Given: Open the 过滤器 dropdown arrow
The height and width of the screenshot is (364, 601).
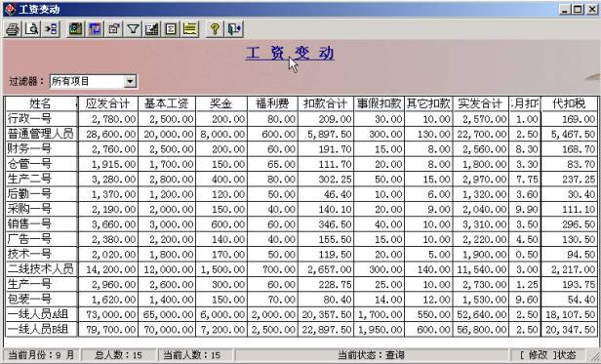Looking at the screenshot, I should coord(131,81).
